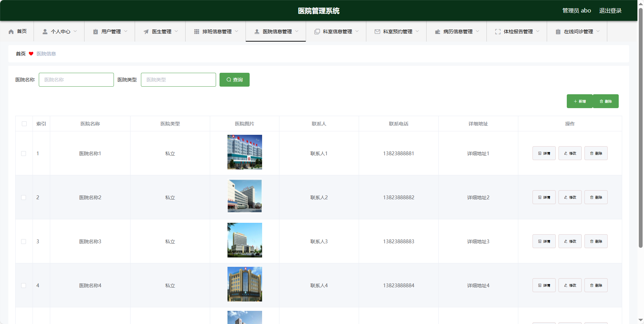
Task: Check the box for row 医院名称3
Action: click(24, 242)
